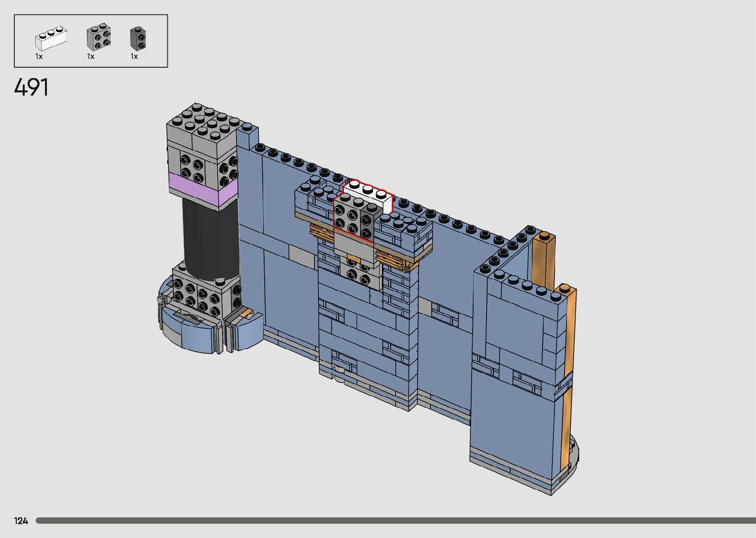The image size is (756, 538).
Task: Select the light gray studded brick in parts list
Action: (x=98, y=37)
